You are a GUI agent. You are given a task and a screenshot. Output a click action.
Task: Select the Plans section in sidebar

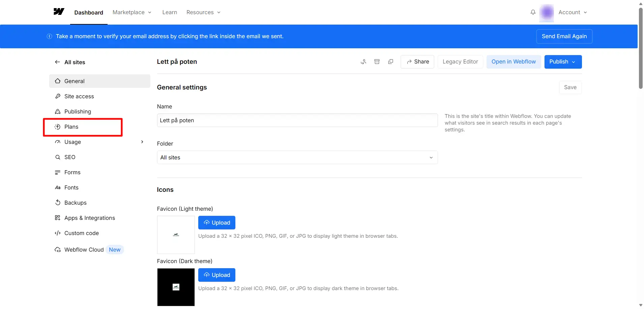pyautogui.click(x=71, y=127)
